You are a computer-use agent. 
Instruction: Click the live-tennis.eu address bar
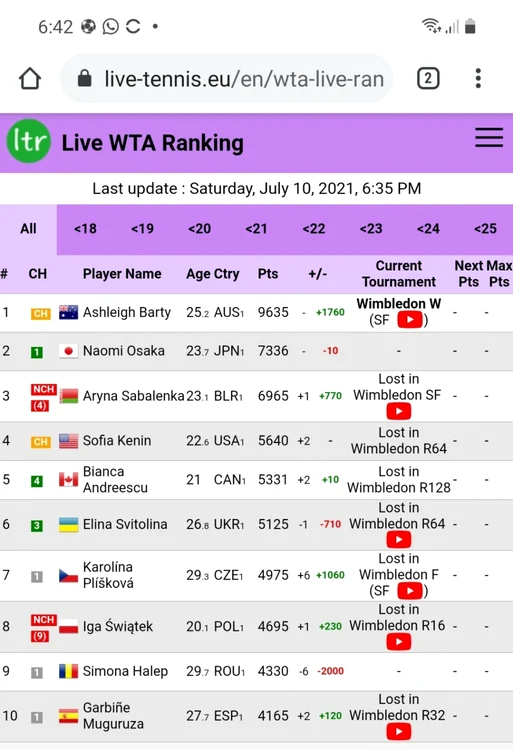click(x=227, y=78)
